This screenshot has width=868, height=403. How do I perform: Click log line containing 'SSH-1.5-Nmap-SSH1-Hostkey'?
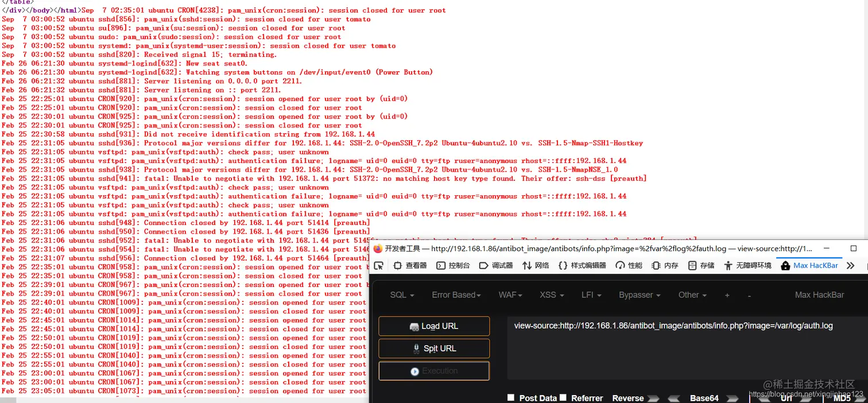(x=322, y=143)
